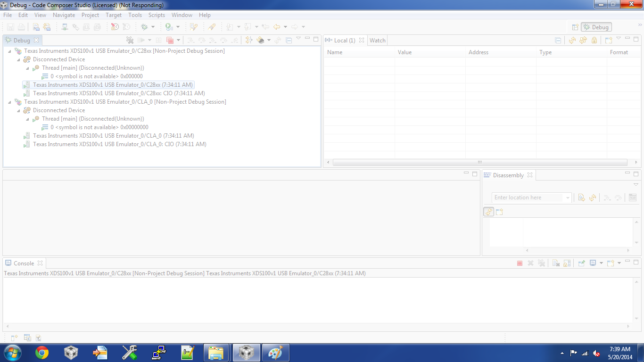Click the Type column header
This screenshot has height=362, width=644.
pos(571,52)
